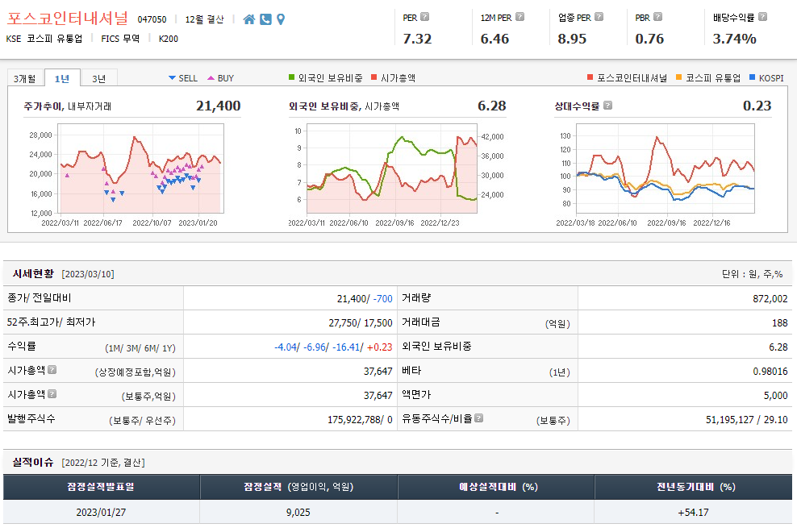The width and height of the screenshot is (797, 532).
Task: Open the company homepage house icon
Action: pos(249,19)
